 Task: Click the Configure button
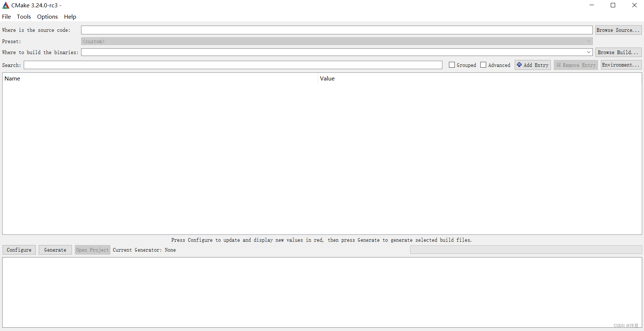click(x=19, y=250)
